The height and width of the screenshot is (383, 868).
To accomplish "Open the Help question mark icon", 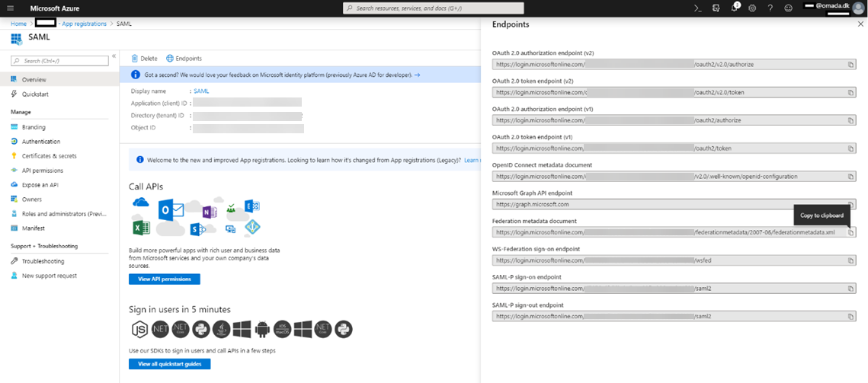I will point(770,8).
